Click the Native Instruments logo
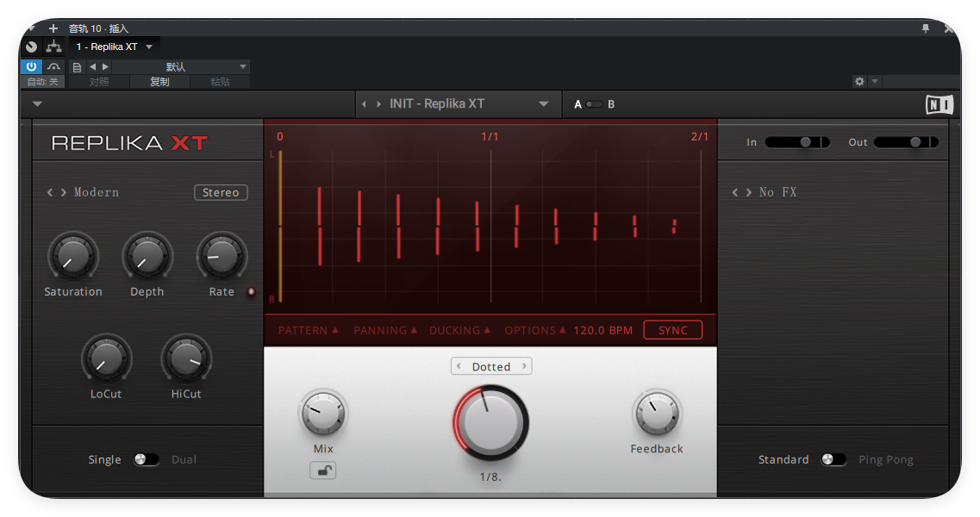Viewport: 980px width, 517px height. 939,104
